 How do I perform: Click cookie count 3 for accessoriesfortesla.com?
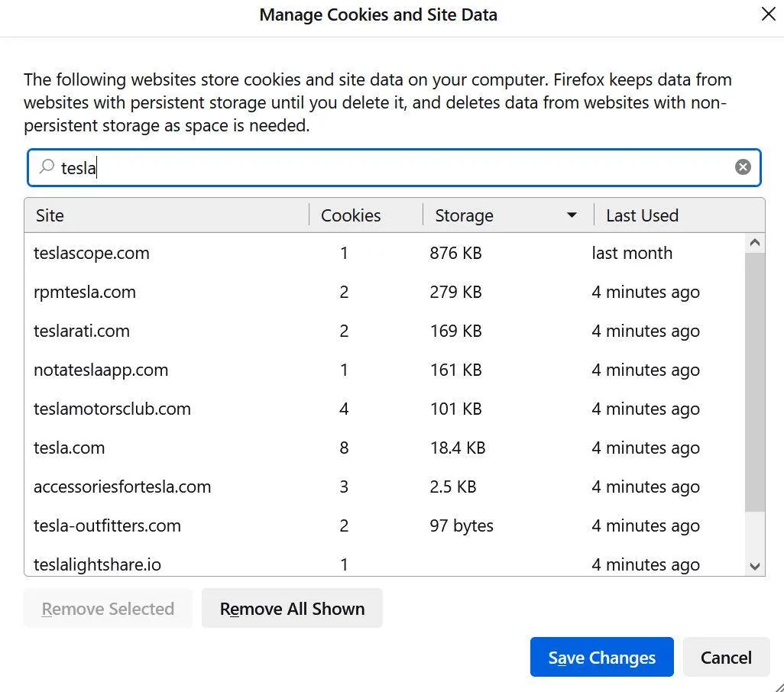344,487
